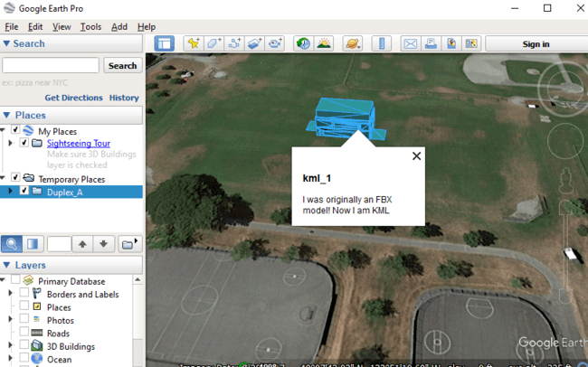Screen dimensions: 588x367
Task: Show historical imagery clock icon
Action: 303,43
